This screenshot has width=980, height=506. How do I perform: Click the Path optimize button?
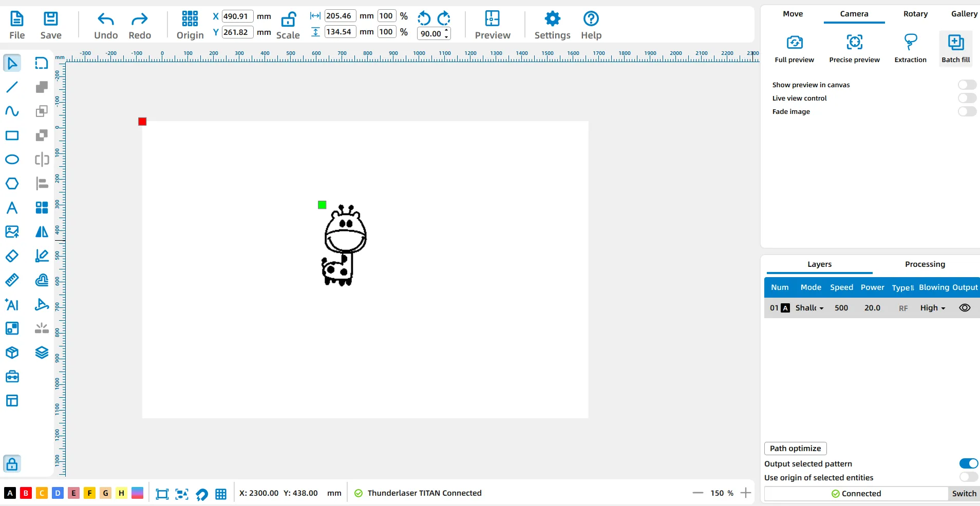pyautogui.click(x=795, y=449)
